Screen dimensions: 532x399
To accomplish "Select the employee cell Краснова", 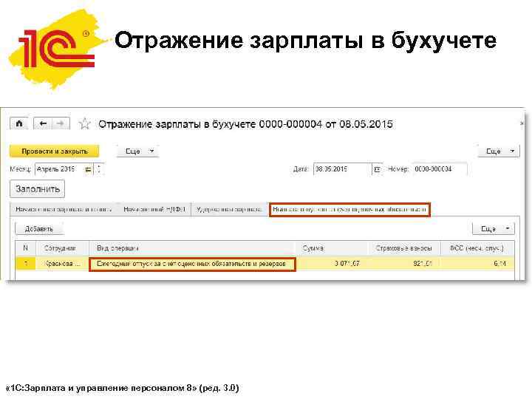I will (62, 264).
